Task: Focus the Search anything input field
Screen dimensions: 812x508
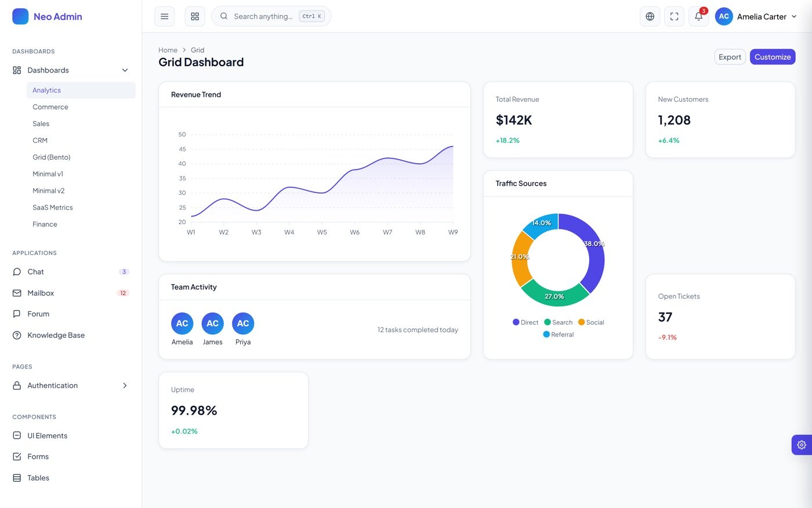Action: [x=271, y=16]
